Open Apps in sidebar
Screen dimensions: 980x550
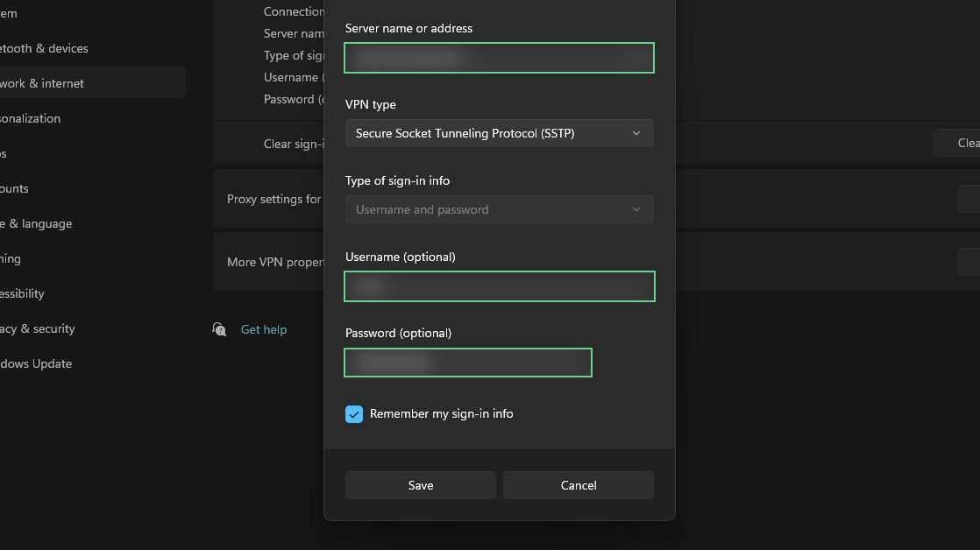(x=4, y=153)
